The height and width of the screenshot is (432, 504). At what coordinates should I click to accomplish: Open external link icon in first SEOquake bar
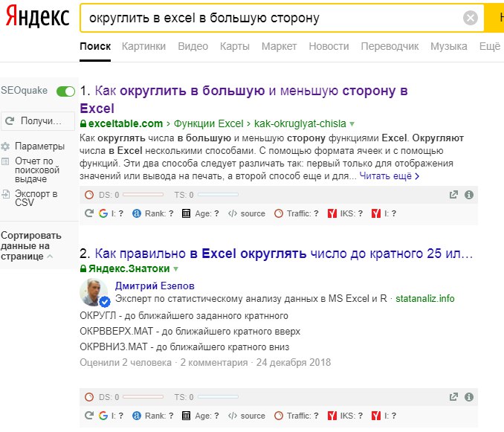(x=453, y=195)
